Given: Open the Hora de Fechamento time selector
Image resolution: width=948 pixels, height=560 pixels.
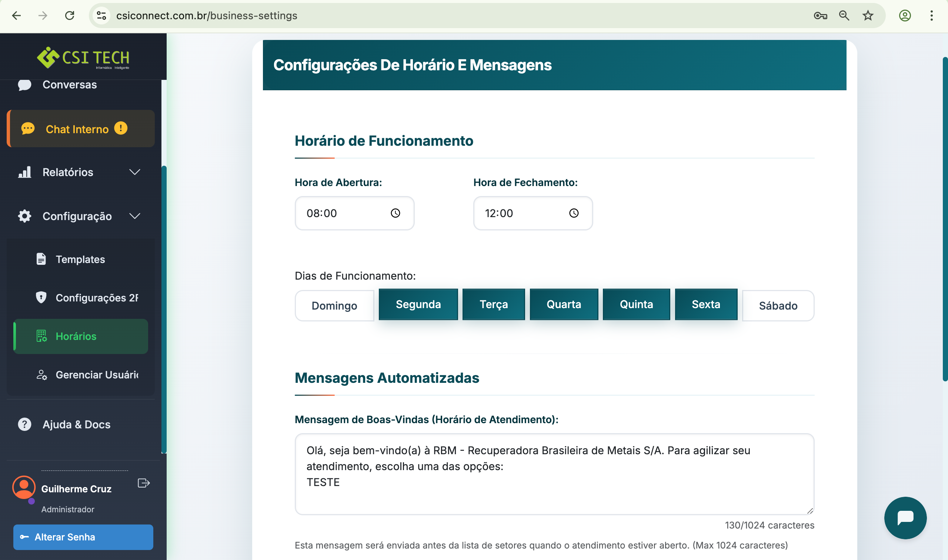Looking at the screenshot, I should [x=574, y=213].
